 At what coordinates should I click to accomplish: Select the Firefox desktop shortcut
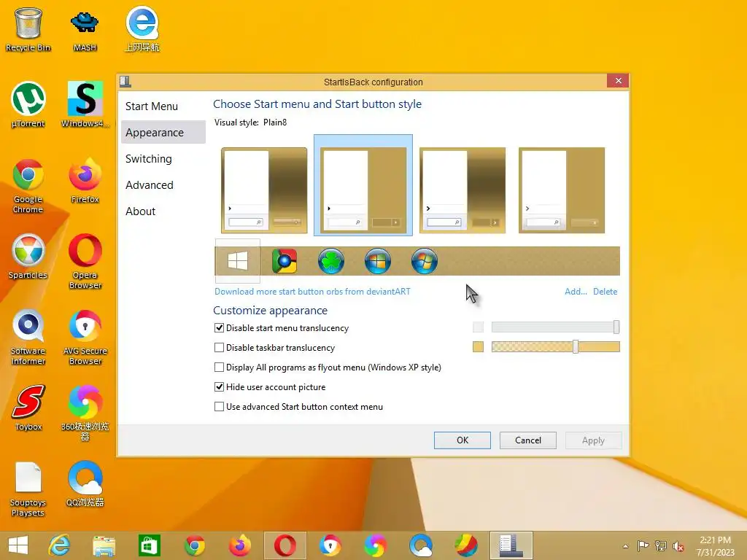[x=85, y=181]
